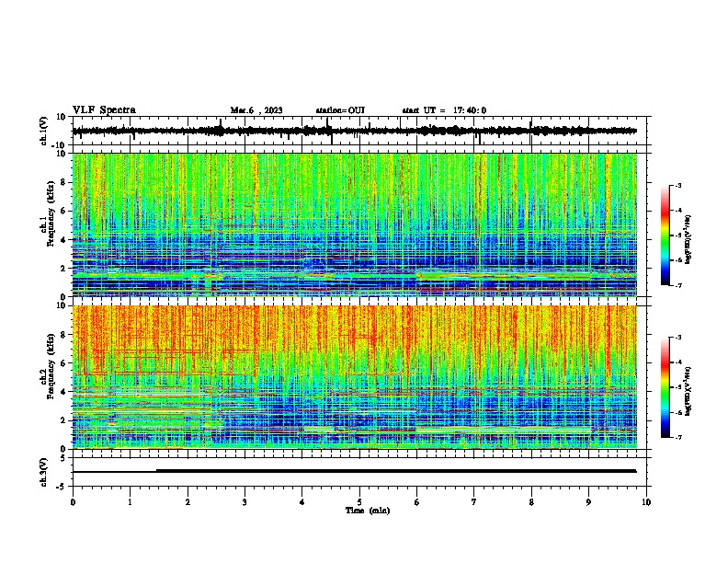The image size is (728, 563).
Task: Click time-axis tick label "1"
Action: [x=130, y=502]
